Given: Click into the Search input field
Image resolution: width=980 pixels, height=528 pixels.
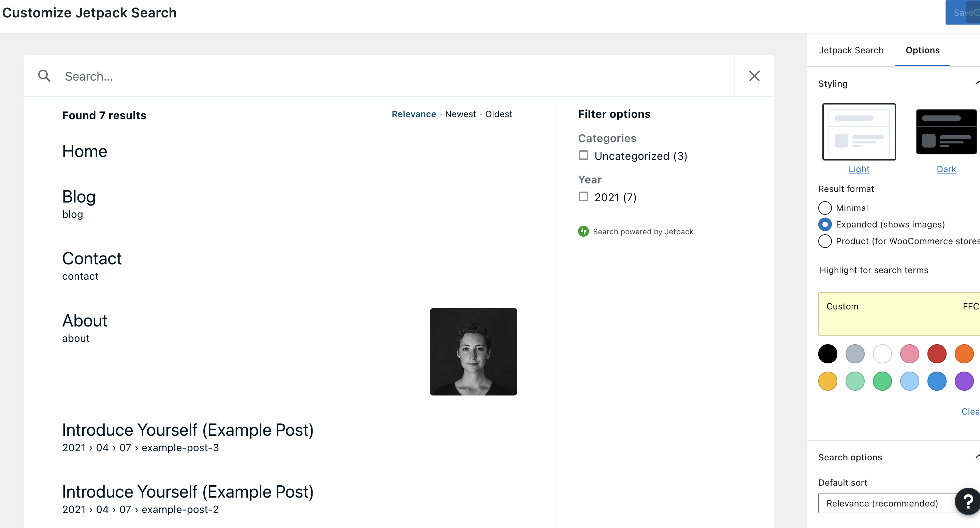Looking at the screenshot, I should 398,76.
